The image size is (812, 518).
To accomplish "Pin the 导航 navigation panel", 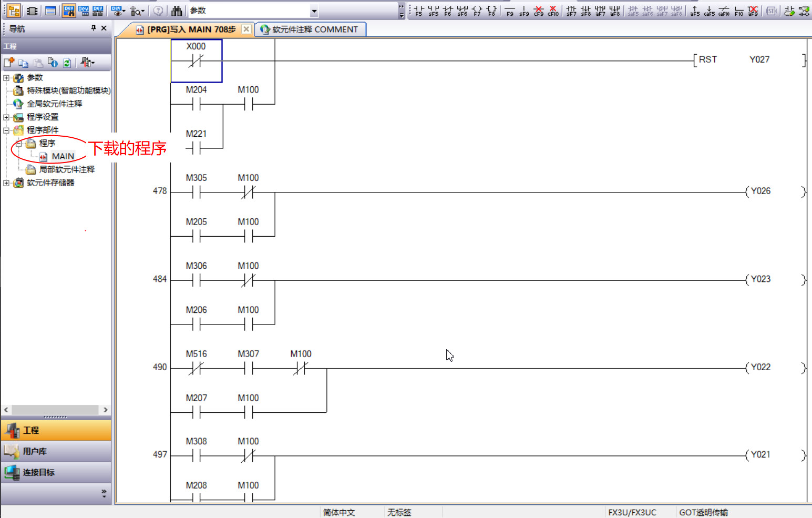I will pos(94,28).
